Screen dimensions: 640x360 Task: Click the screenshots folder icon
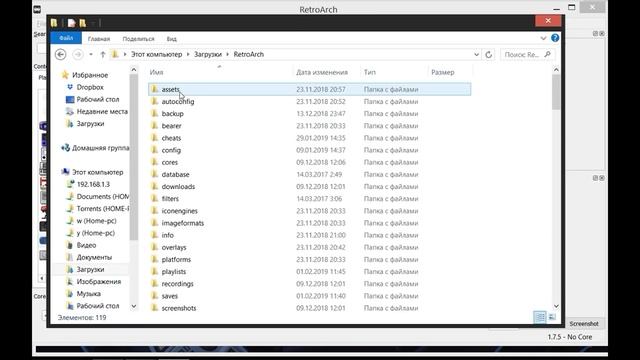[155, 308]
